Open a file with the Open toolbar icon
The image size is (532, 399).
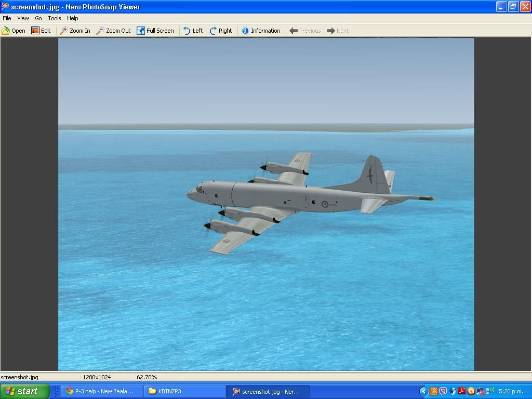[14, 31]
